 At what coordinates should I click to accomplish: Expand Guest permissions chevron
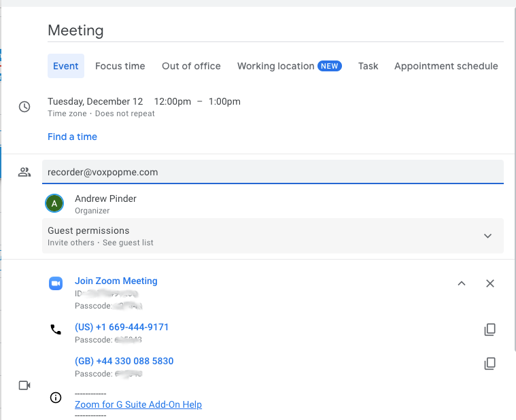[487, 236]
